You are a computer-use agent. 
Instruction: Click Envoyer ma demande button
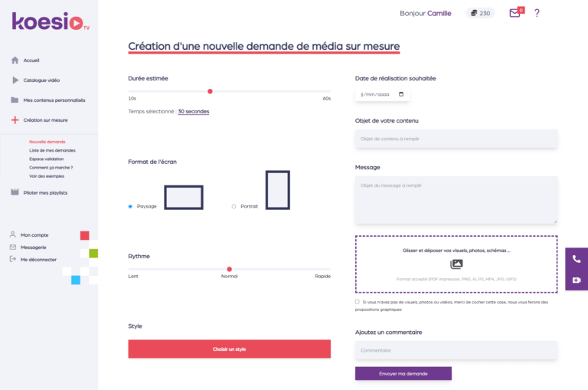pos(403,374)
